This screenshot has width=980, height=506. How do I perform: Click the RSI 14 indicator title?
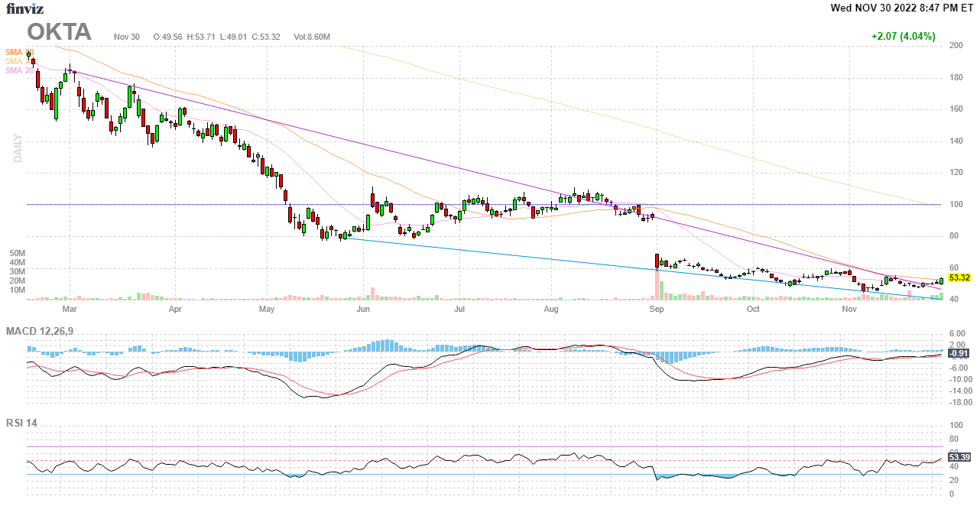point(23,423)
